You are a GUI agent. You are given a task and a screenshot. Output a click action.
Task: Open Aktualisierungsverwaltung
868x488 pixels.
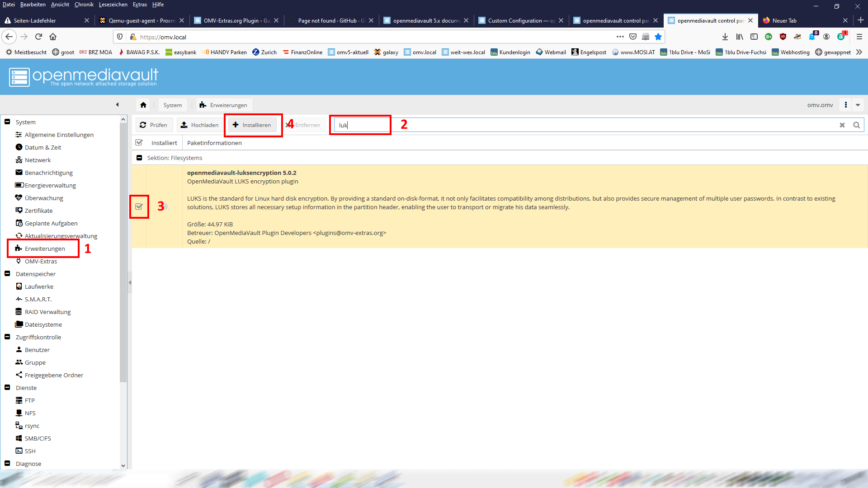point(61,236)
